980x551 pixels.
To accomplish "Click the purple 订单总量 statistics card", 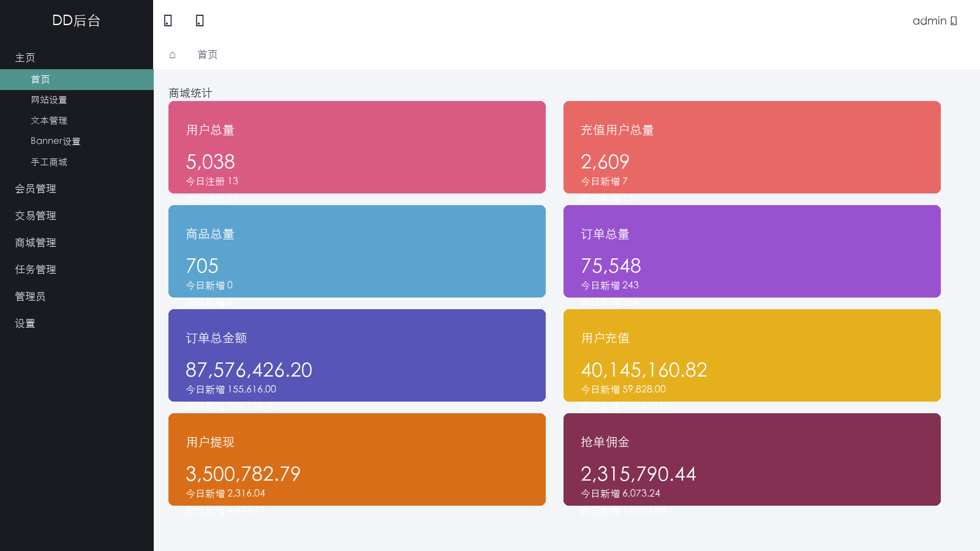I will click(x=752, y=252).
